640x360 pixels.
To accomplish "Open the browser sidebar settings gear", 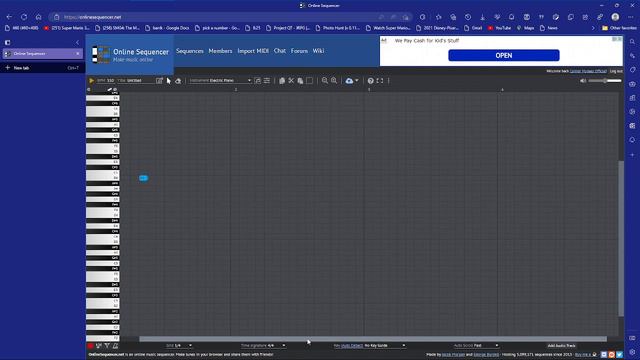I will click(x=632, y=352).
